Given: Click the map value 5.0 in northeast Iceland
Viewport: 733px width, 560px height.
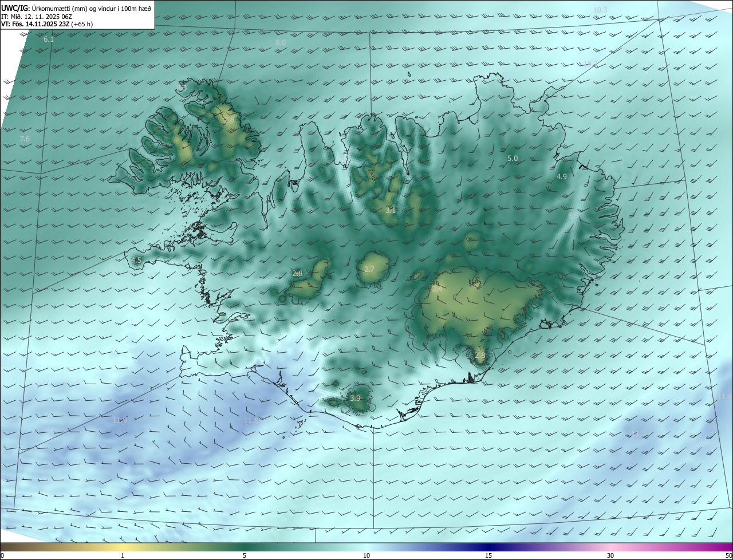Looking at the screenshot, I should pyautogui.click(x=513, y=158).
